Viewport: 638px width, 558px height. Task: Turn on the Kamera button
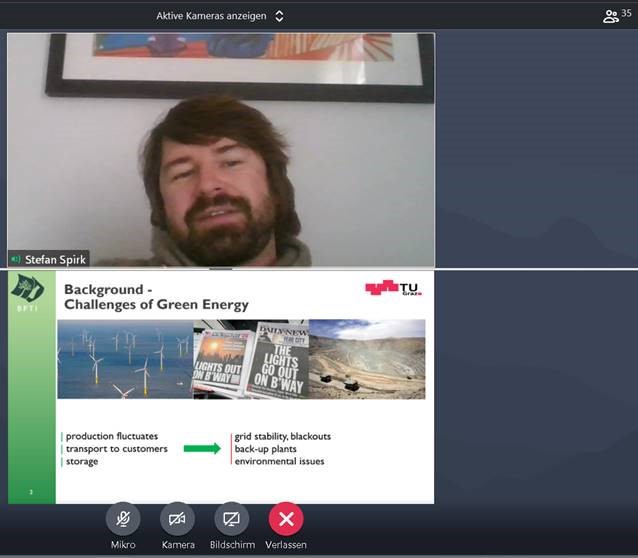coord(177,519)
